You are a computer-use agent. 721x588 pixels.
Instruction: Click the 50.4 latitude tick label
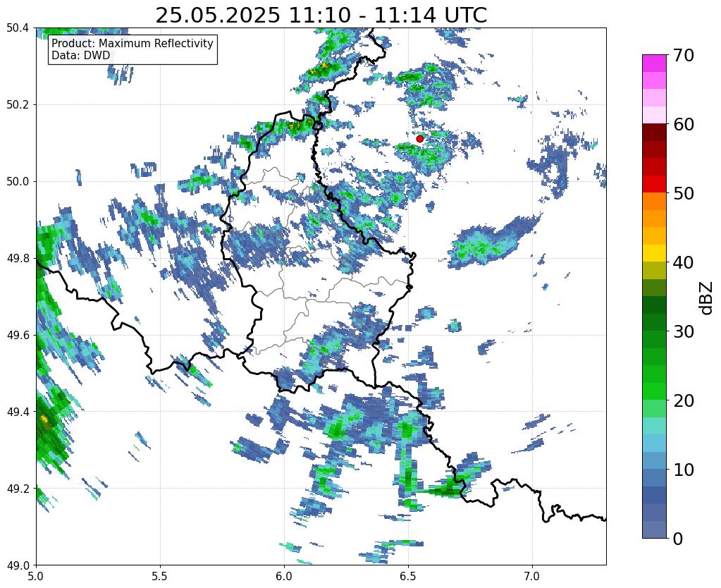pos(18,28)
